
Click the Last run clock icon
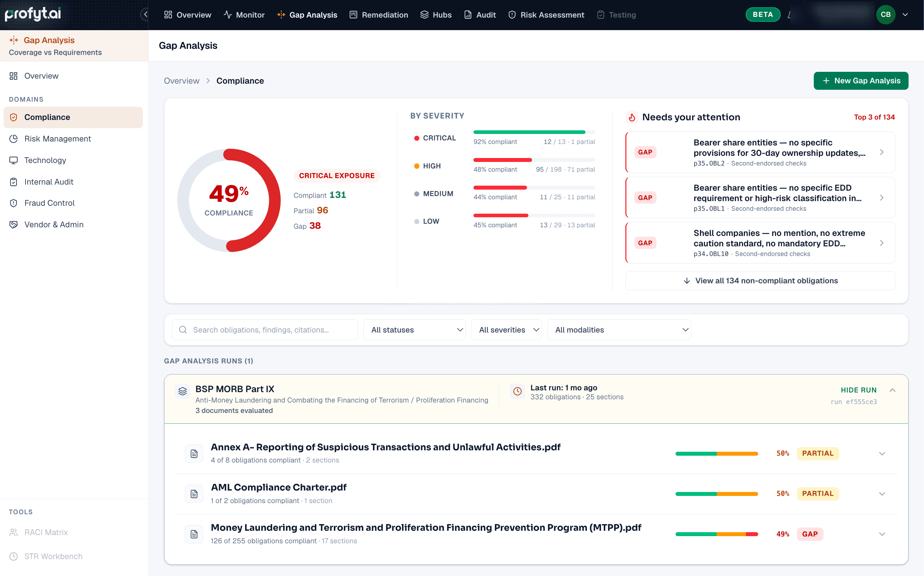click(x=517, y=391)
